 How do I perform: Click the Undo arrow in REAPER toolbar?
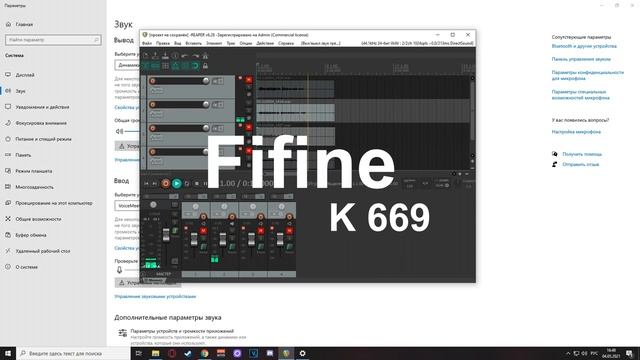point(185,56)
